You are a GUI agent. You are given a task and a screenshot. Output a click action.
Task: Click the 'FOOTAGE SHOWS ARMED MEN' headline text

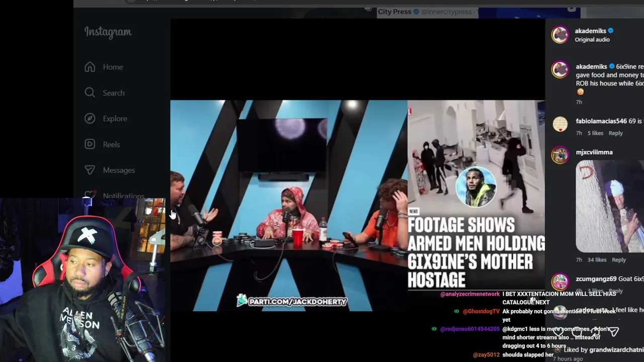pos(476,252)
